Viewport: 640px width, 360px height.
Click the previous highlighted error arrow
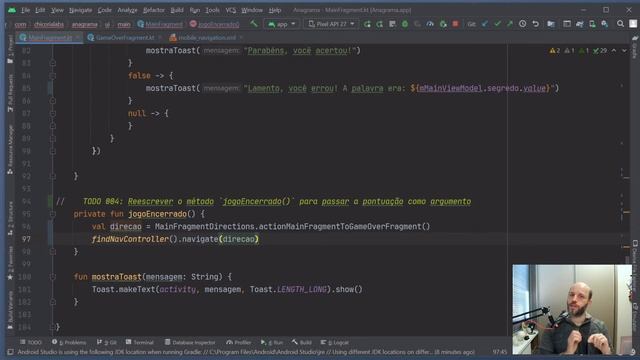point(614,51)
